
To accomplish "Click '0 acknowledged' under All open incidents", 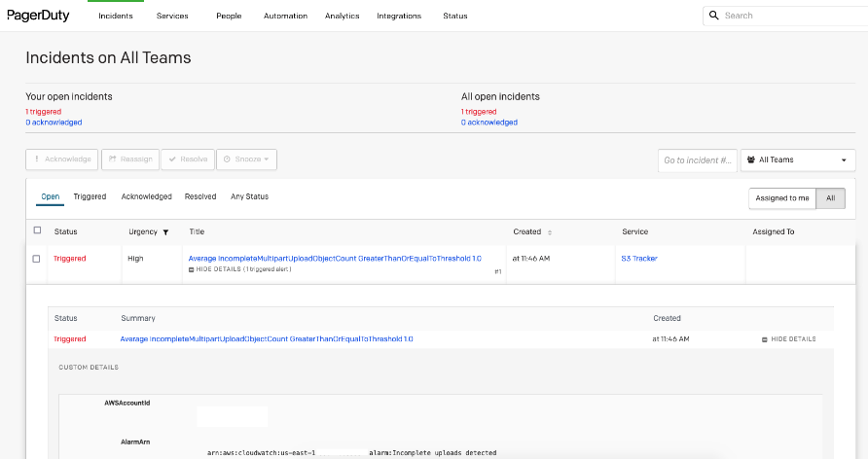I will click(x=489, y=123).
